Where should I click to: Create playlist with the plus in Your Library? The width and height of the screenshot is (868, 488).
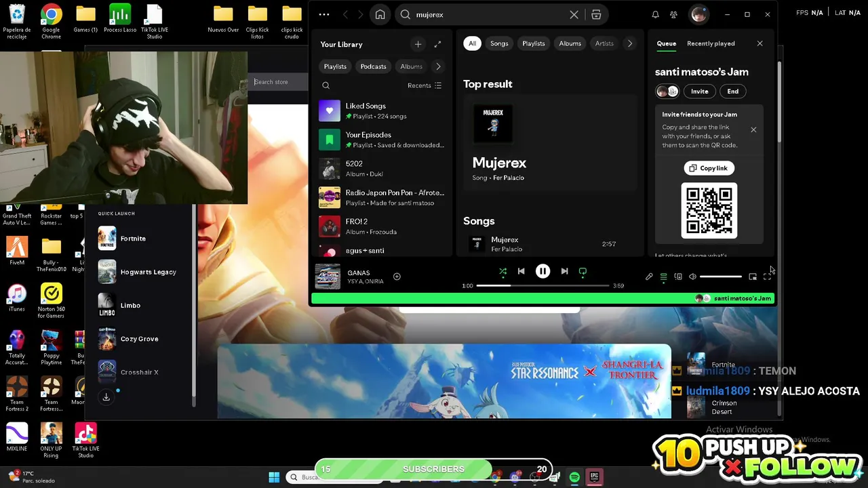418,44
